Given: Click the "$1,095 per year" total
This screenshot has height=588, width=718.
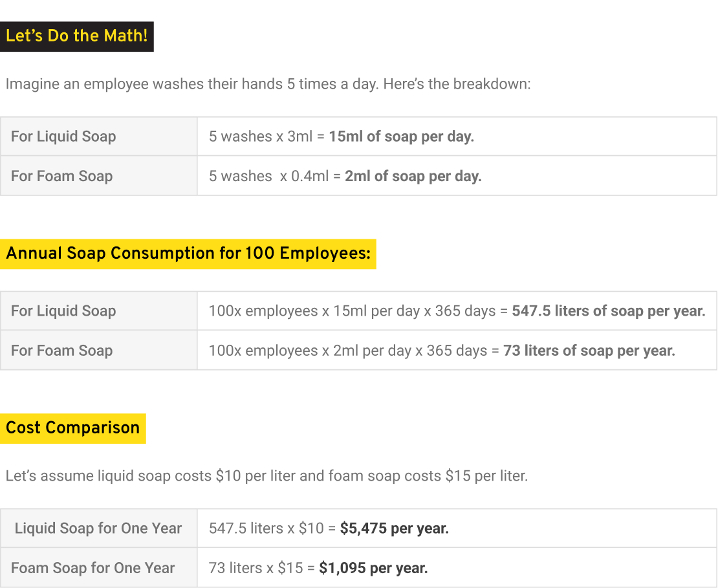Looking at the screenshot, I should pos(373,568).
